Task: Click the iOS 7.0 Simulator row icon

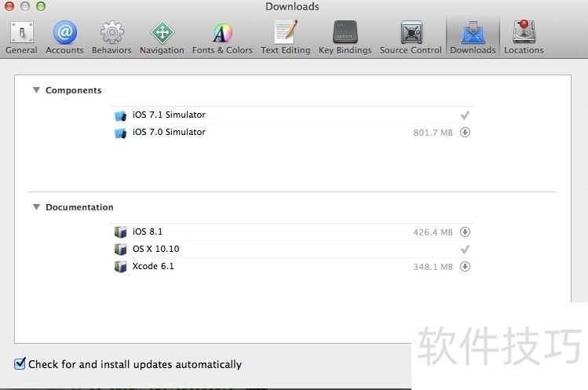Action: tap(120, 133)
